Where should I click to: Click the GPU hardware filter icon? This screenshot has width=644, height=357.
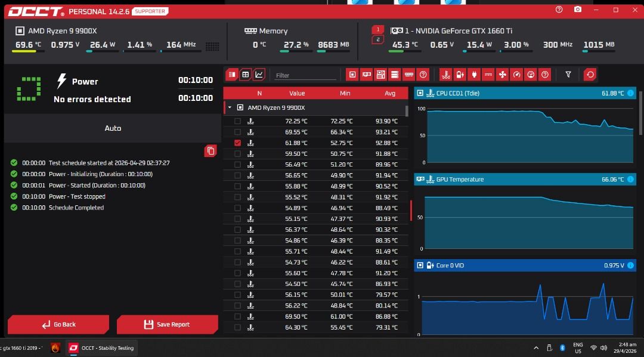point(366,75)
